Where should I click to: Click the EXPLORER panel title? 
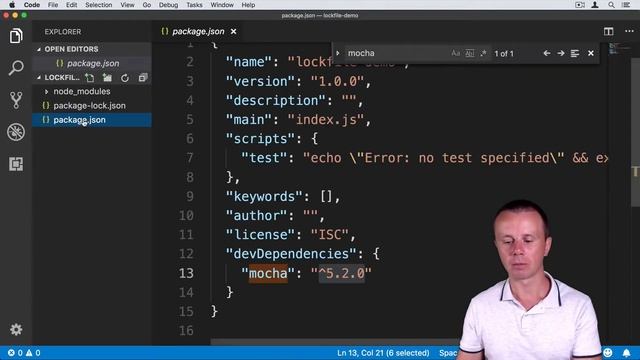point(63,32)
